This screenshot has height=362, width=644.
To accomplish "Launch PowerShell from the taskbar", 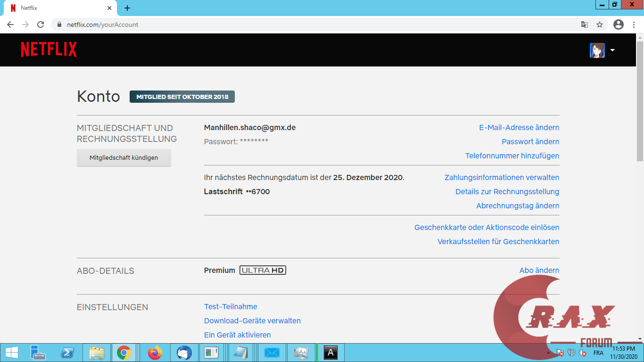I will (x=67, y=353).
